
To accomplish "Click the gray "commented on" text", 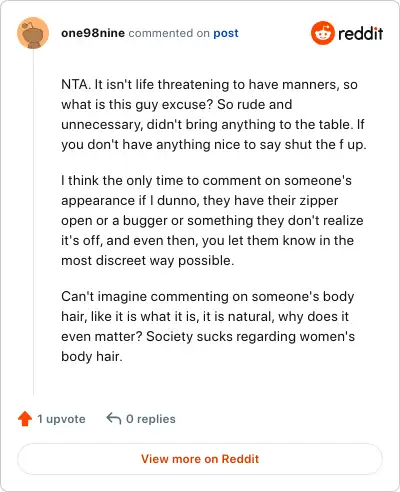I will (x=169, y=33).
